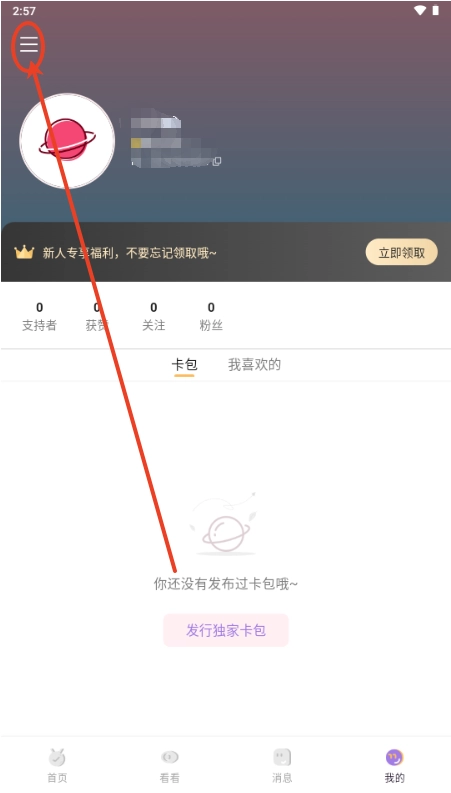Open the 看看 eye icon tab
Viewport: 451px width, 793px height.
[x=169, y=757]
